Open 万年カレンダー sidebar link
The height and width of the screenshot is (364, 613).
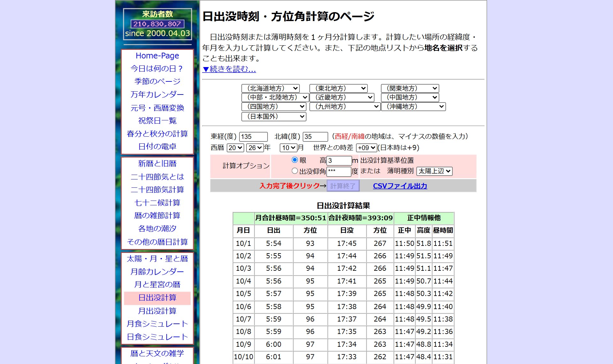pyautogui.click(x=157, y=95)
